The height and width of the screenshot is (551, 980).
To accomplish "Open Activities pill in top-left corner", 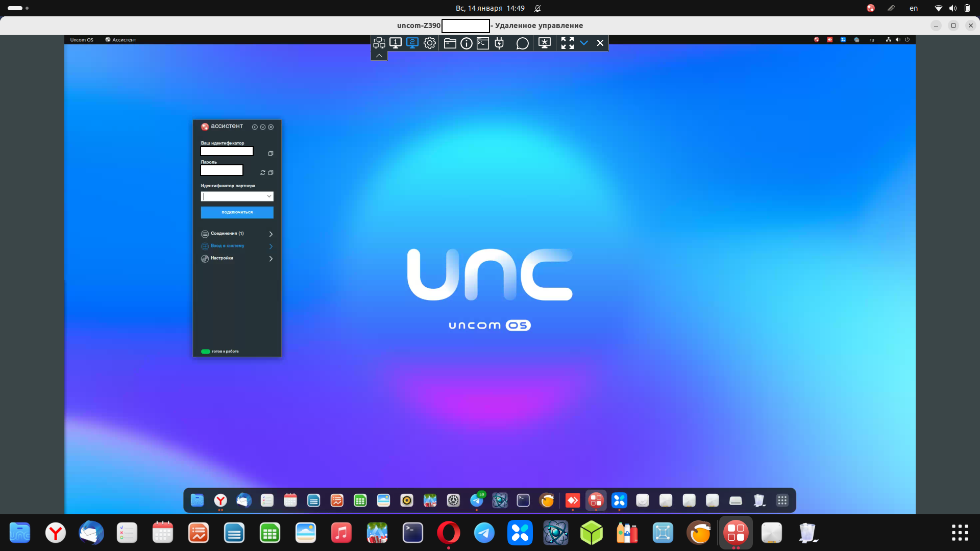I will (18, 8).
